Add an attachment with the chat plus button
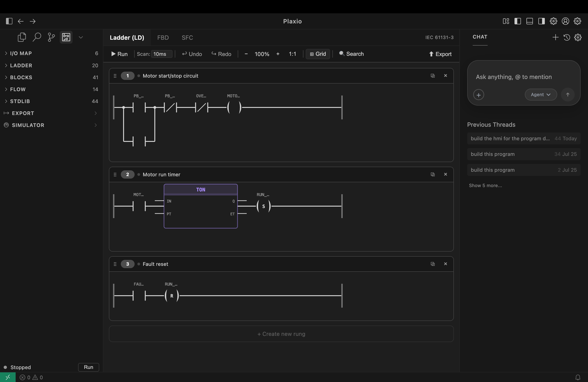 pyautogui.click(x=478, y=95)
